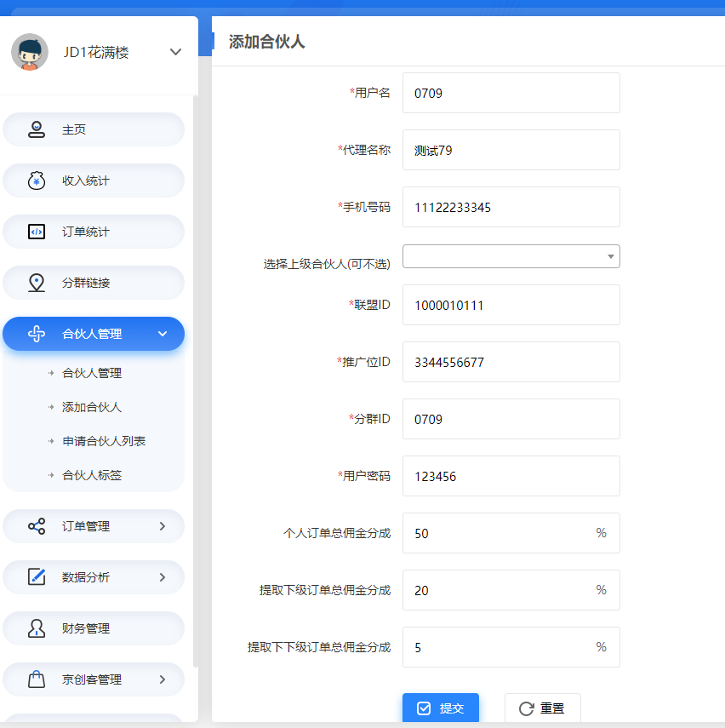The height and width of the screenshot is (728, 725).
Task: Expand the 订单管理 chevron
Action: (x=163, y=526)
